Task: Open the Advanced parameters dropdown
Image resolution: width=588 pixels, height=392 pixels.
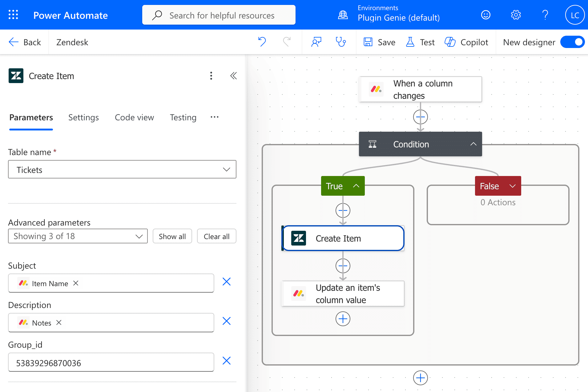Action: [78, 236]
